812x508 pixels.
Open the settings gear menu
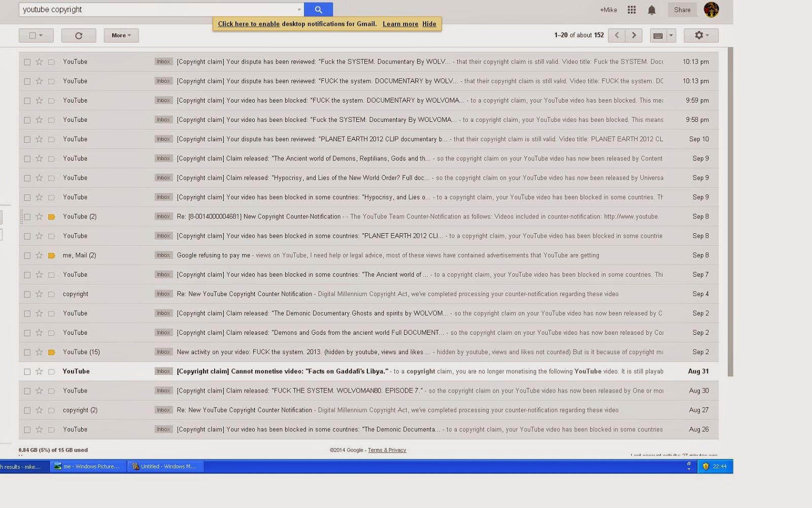tap(701, 36)
